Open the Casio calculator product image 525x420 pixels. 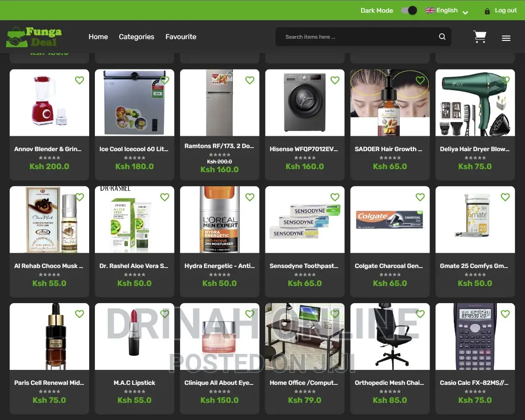point(475,336)
